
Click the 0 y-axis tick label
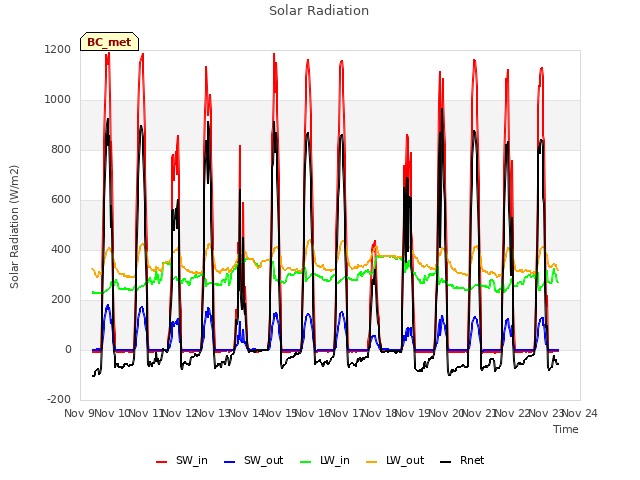tap(68, 349)
